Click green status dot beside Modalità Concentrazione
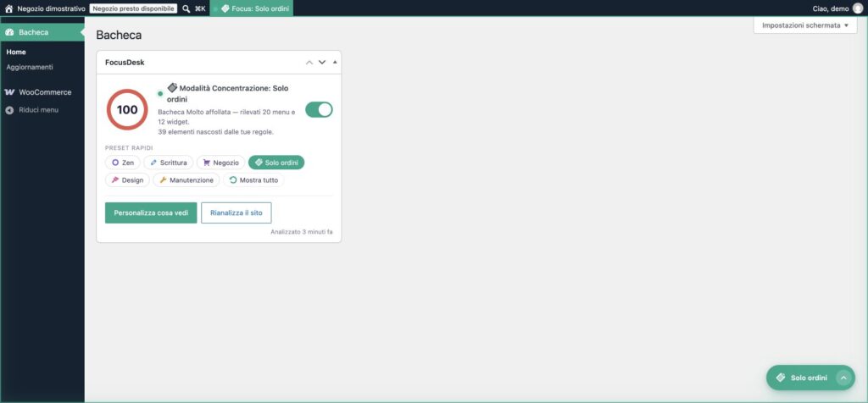Screen dimensions: 868x403 (x=160, y=93)
